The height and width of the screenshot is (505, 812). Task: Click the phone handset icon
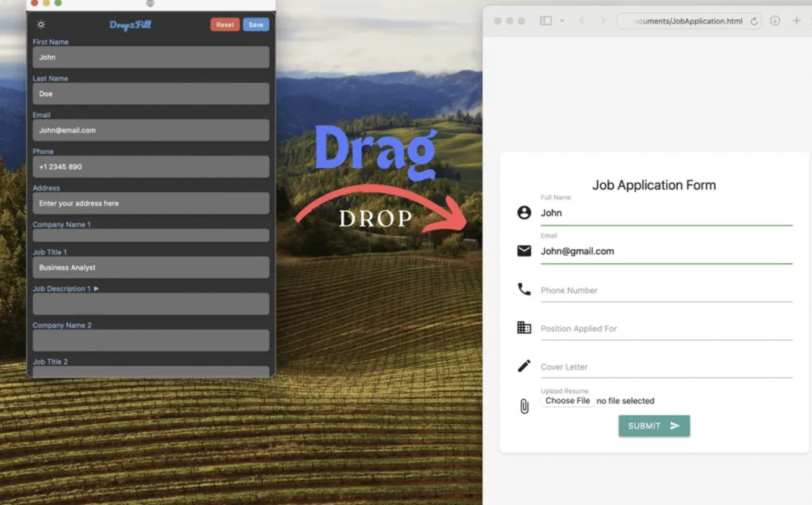coord(524,289)
